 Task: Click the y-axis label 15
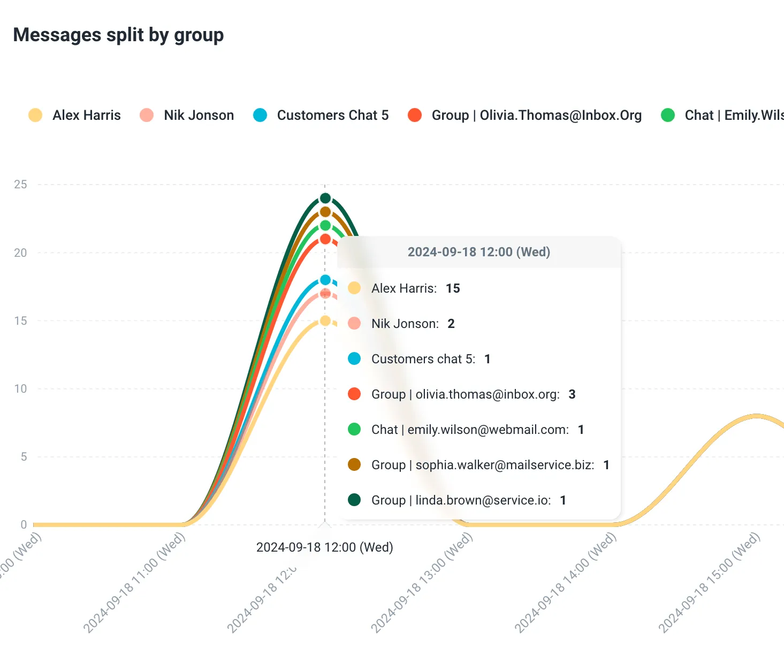(x=20, y=320)
